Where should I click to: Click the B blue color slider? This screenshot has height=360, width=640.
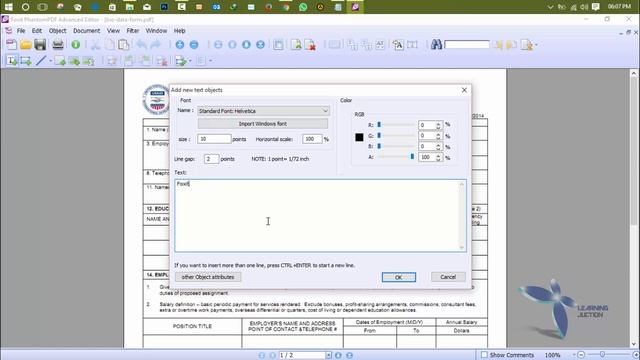(x=395, y=146)
